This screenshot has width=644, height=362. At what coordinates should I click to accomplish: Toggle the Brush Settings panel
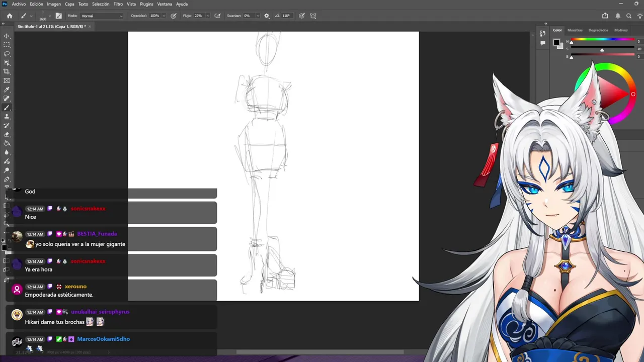[x=58, y=16]
